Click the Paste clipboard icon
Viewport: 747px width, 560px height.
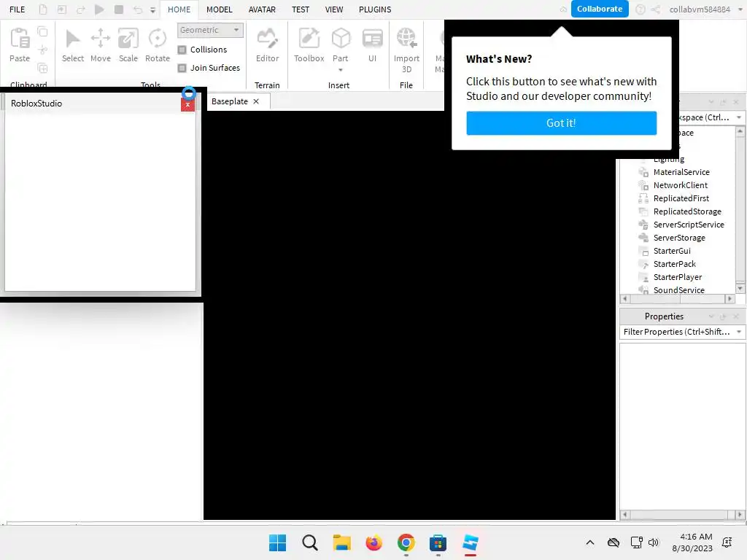[x=20, y=39]
